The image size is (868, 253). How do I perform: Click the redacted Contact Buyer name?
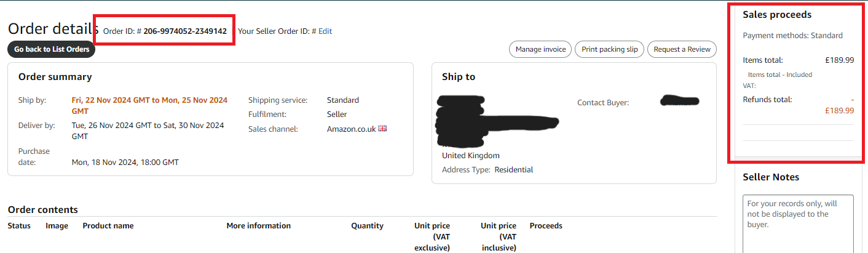679,100
